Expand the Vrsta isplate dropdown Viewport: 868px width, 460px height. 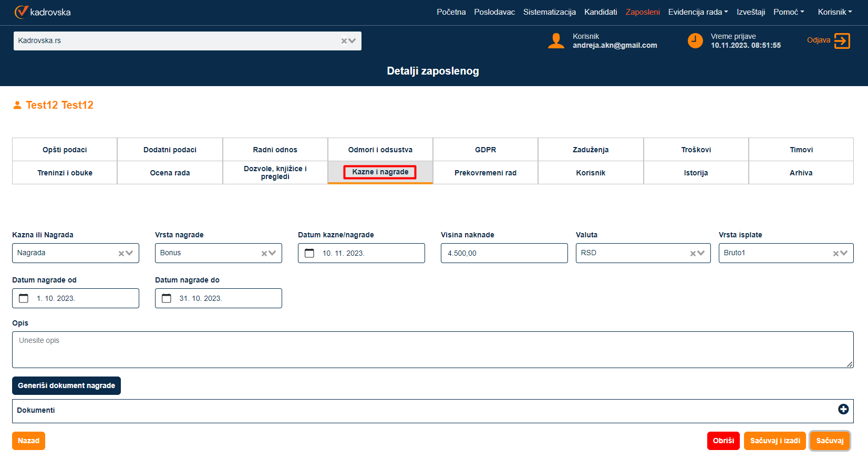pos(844,254)
